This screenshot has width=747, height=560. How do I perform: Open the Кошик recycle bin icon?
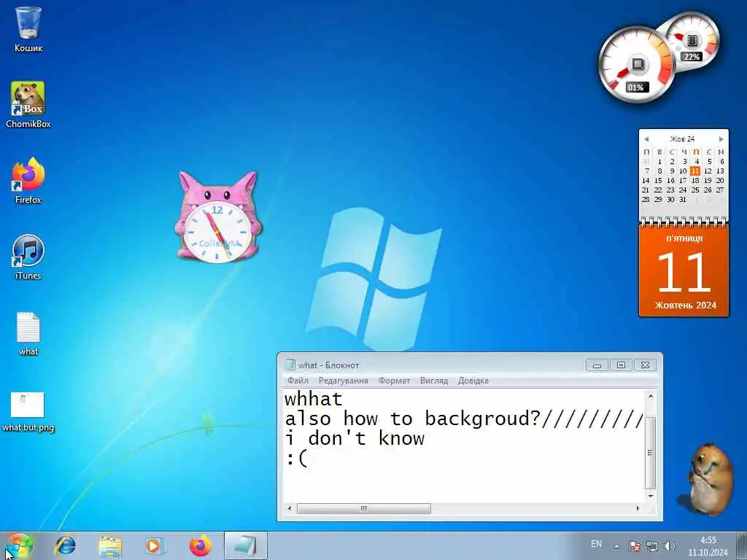pyautogui.click(x=28, y=28)
